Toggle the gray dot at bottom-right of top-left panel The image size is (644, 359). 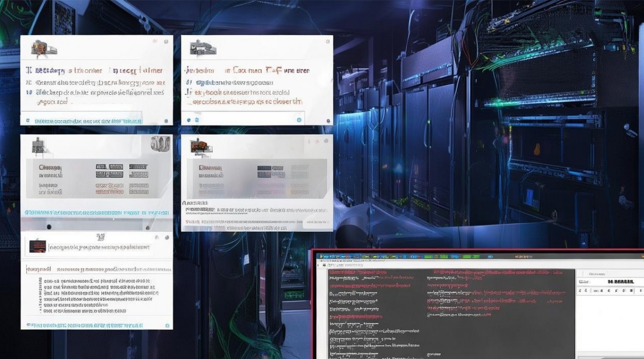pos(166,121)
